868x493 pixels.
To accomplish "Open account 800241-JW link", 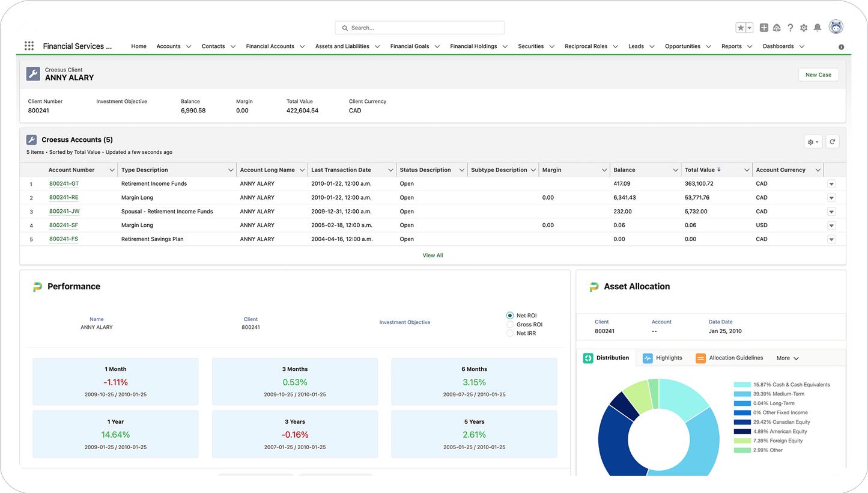I will tap(64, 212).
